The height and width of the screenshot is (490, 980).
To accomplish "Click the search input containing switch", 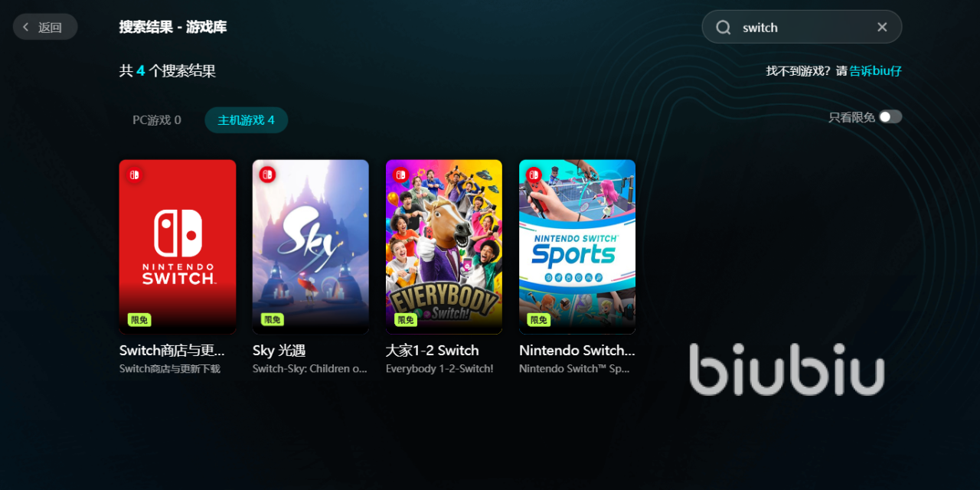I will point(802,27).
